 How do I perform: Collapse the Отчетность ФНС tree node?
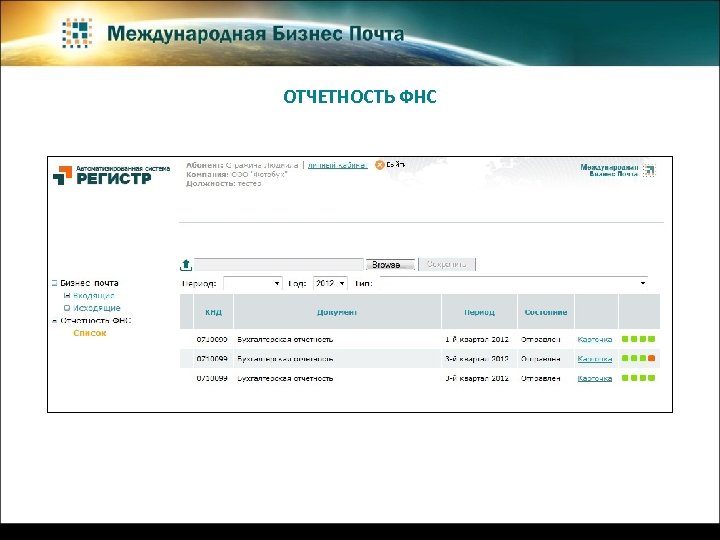(55, 321)
